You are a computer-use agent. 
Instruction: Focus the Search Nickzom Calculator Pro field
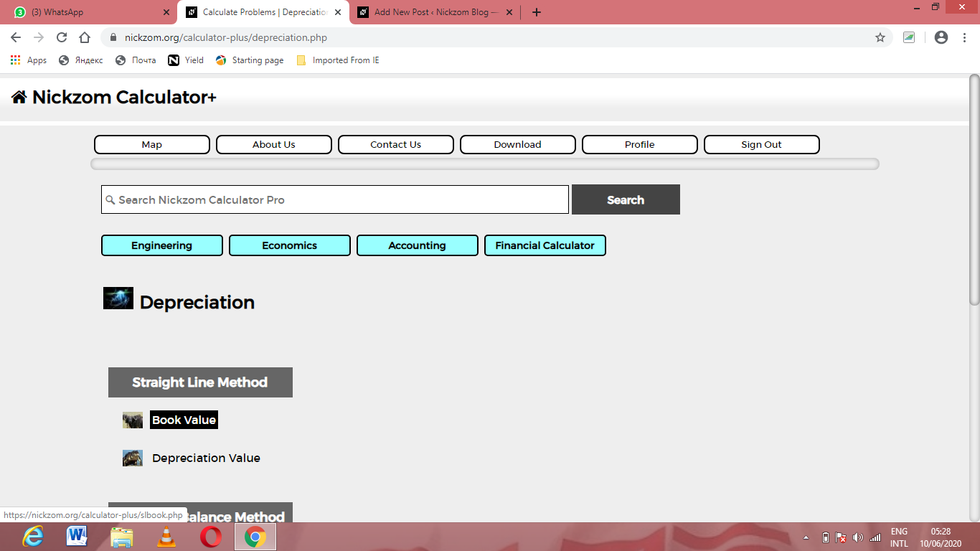[335, 199]
